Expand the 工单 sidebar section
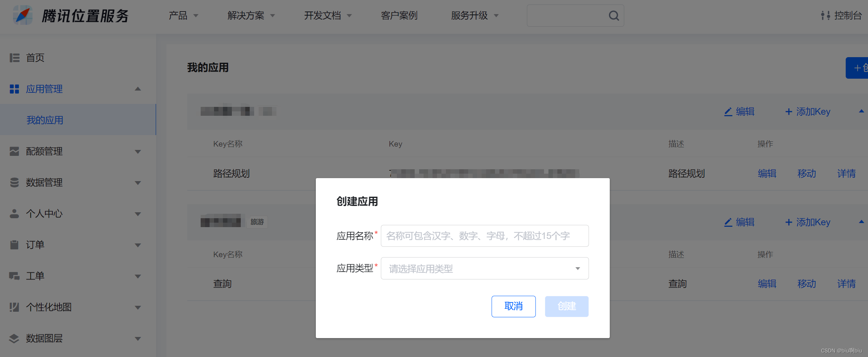868x357 pixels. coord(138,276)
